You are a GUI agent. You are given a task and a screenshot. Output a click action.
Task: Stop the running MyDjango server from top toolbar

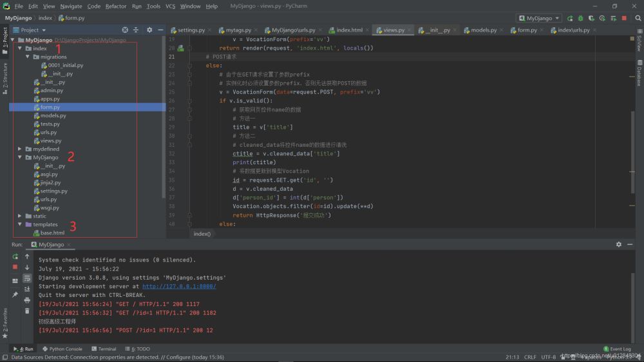624,18
